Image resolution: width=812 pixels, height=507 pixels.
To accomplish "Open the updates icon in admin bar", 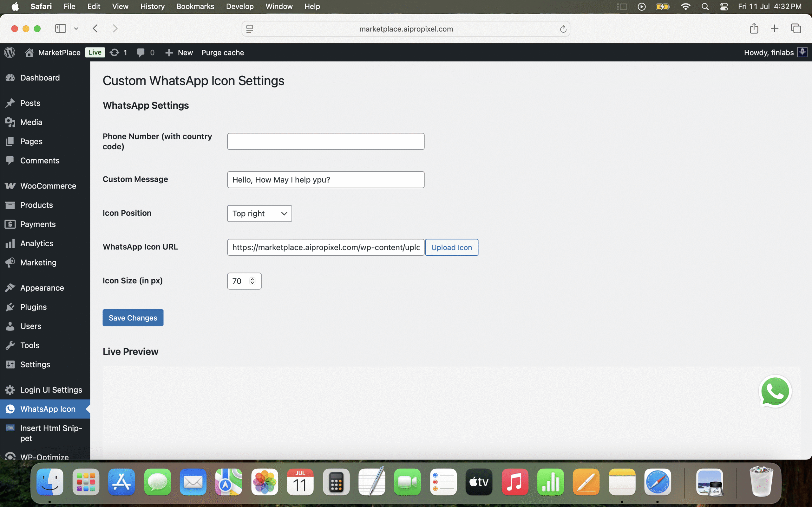I will point(115,52).
